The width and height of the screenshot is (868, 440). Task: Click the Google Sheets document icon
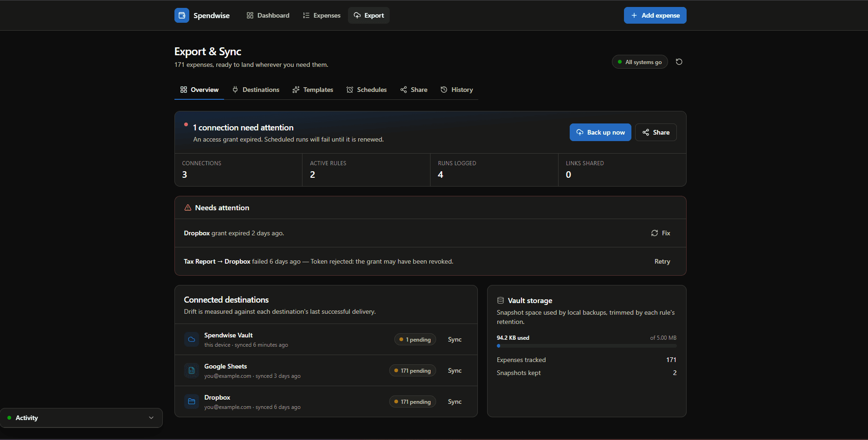pyautogui.click(x=192, y=370)
